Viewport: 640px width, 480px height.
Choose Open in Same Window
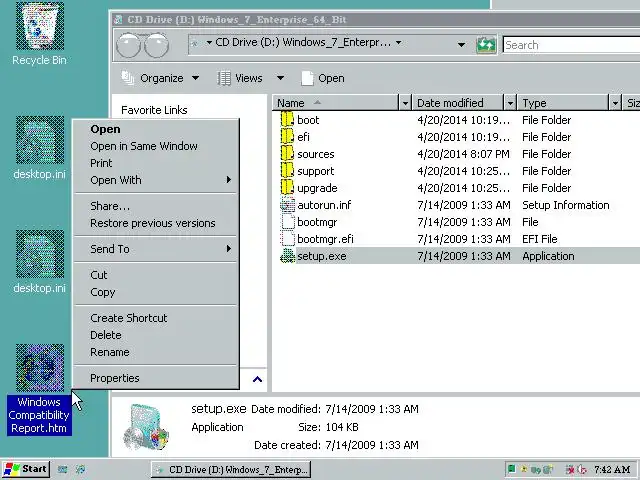[156, 146]
